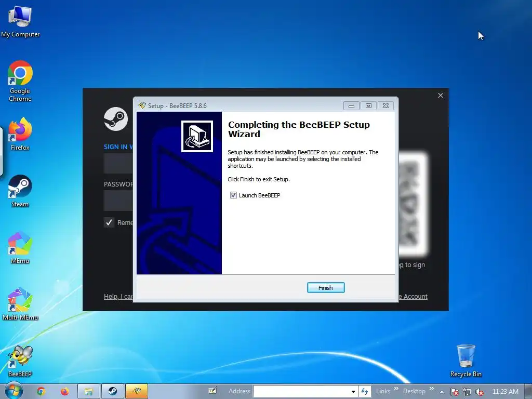The image size is (532, 399).
Task: Click the Address bar refresh/go icon
Action: [365, 391]
